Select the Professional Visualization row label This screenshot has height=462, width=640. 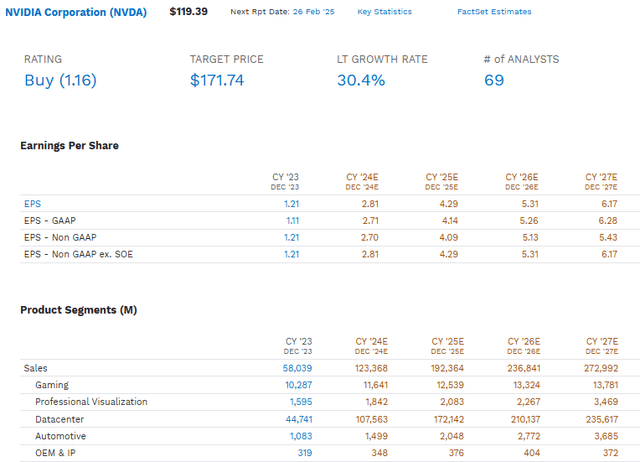click(x=91, y=402)
